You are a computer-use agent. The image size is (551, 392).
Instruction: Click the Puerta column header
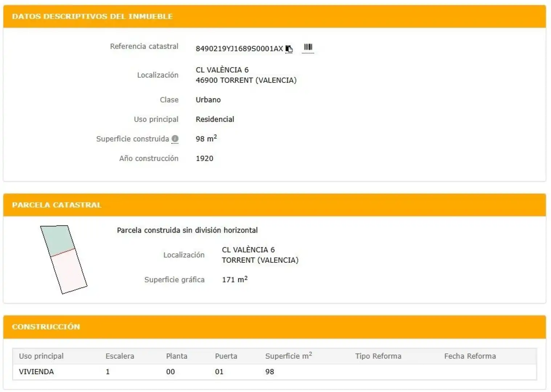226,356
